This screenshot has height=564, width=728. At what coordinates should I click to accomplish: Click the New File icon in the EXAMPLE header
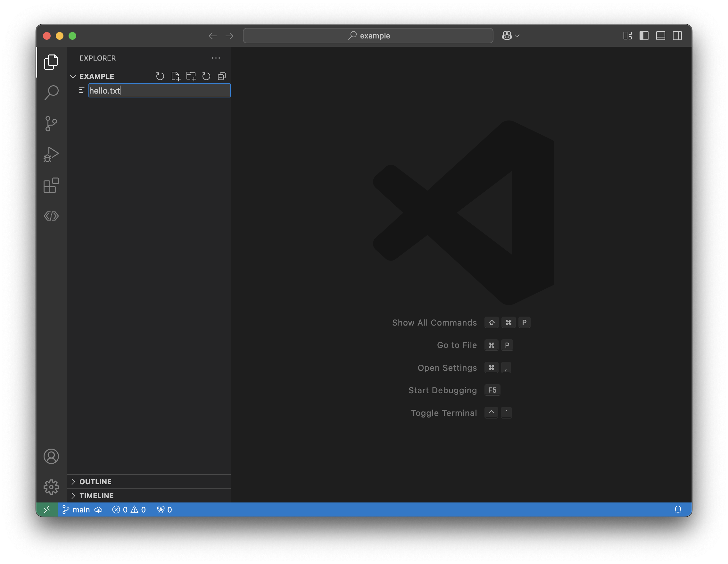(176, 76)
